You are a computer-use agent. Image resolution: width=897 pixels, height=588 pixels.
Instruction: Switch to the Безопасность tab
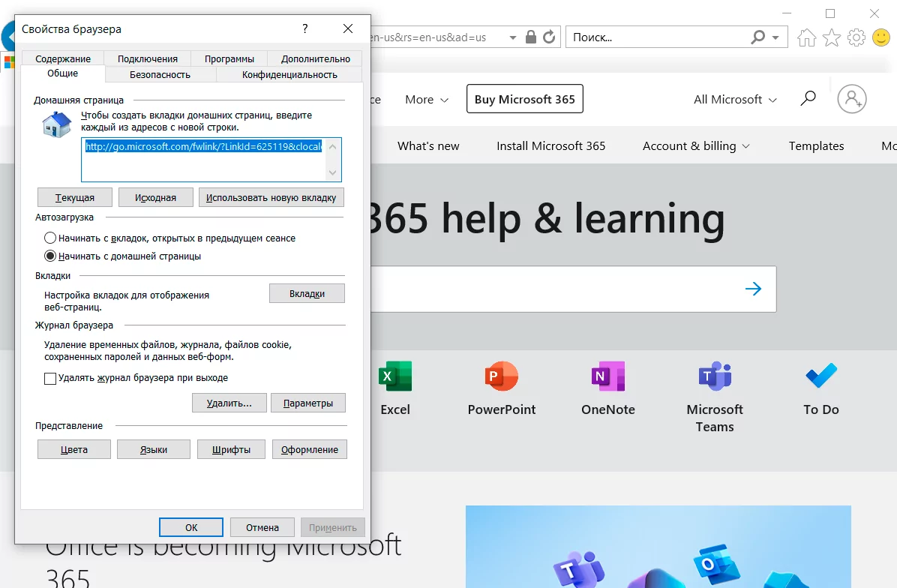coord(160,75)
